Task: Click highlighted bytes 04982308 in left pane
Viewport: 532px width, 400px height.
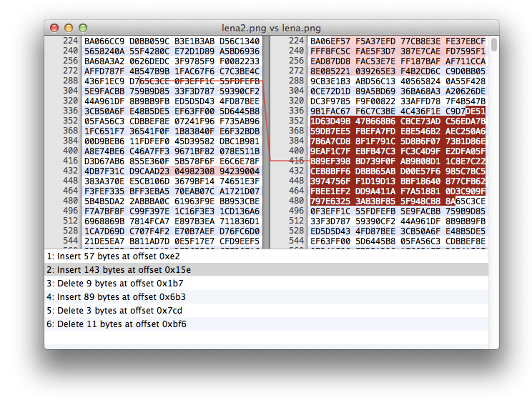Action: click(x=194, y=171)
